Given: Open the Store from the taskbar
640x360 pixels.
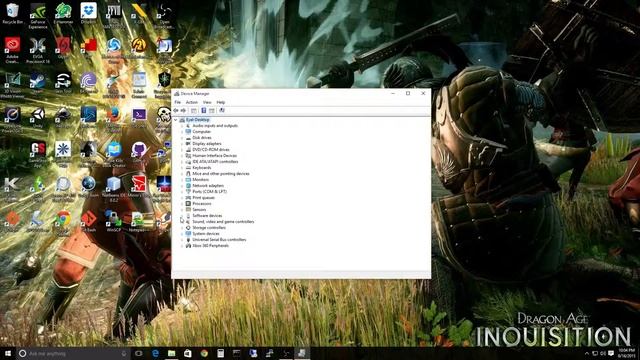Looking at the screenshot, I should click(188, 353).
